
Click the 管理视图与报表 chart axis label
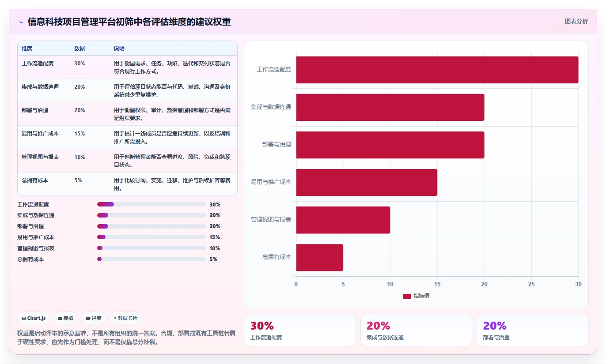point(271,219)
